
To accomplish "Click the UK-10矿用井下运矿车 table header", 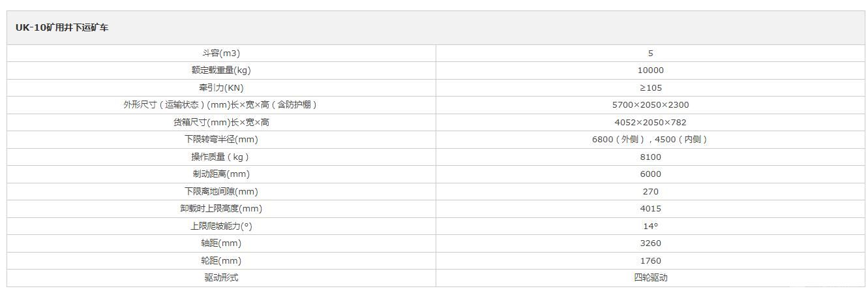I will pos(62,28).
